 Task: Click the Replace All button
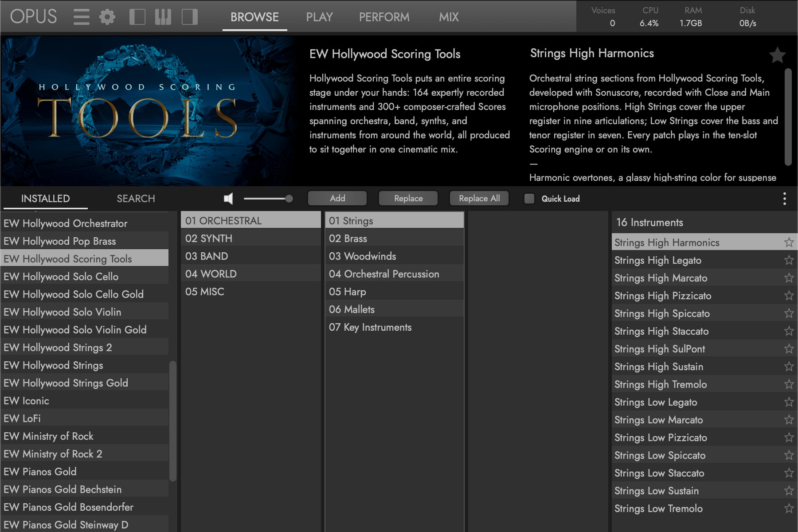point(479,198)
